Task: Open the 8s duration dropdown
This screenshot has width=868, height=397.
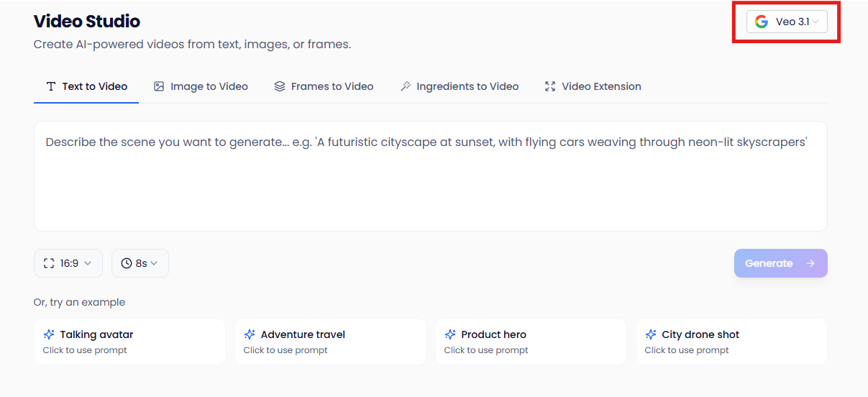Action: 140,263
